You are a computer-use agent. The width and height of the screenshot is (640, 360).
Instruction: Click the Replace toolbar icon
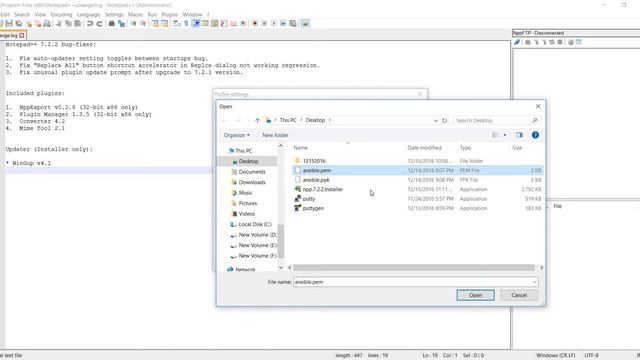coord(121,24)
